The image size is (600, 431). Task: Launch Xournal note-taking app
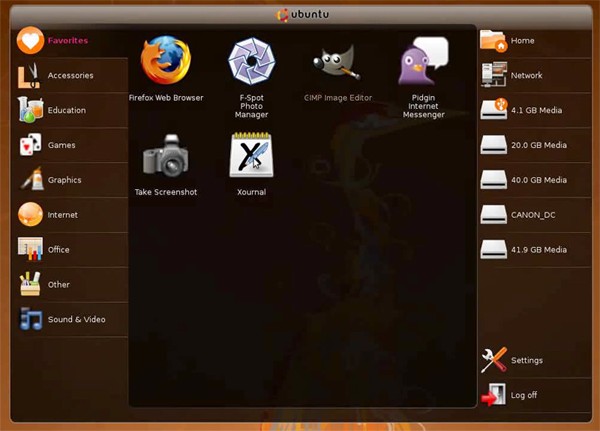pyautogui.click(x=251, y=156)
